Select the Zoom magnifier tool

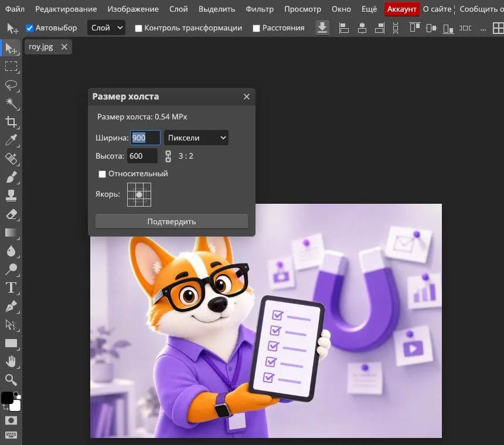pos(11,380)
